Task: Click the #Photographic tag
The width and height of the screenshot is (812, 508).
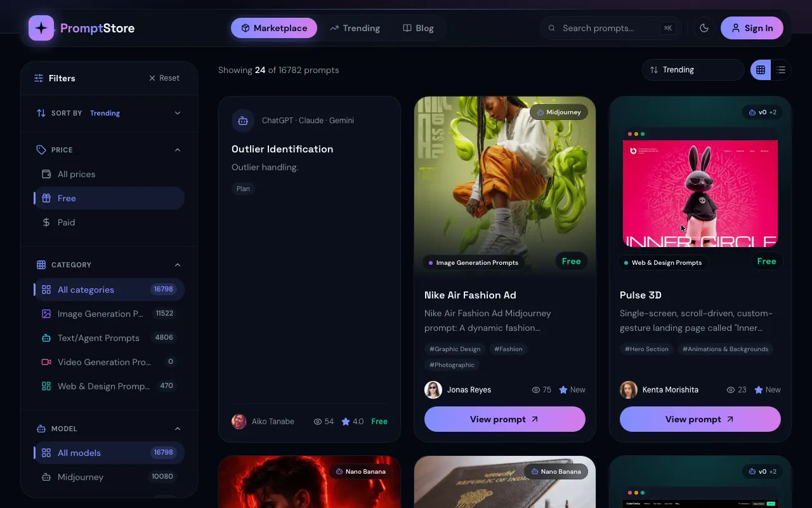Action: coord(452,364)
